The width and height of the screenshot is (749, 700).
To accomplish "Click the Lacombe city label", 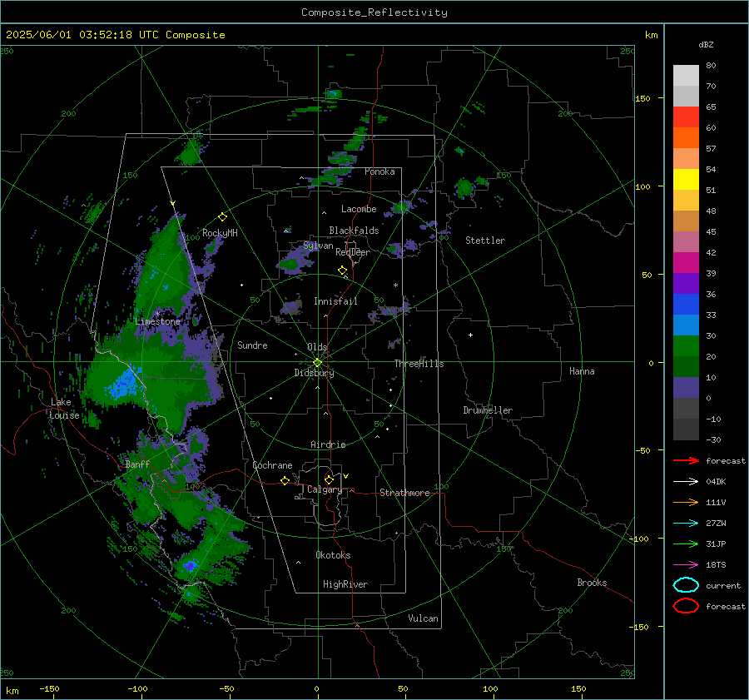I will (x=359, y=209).
